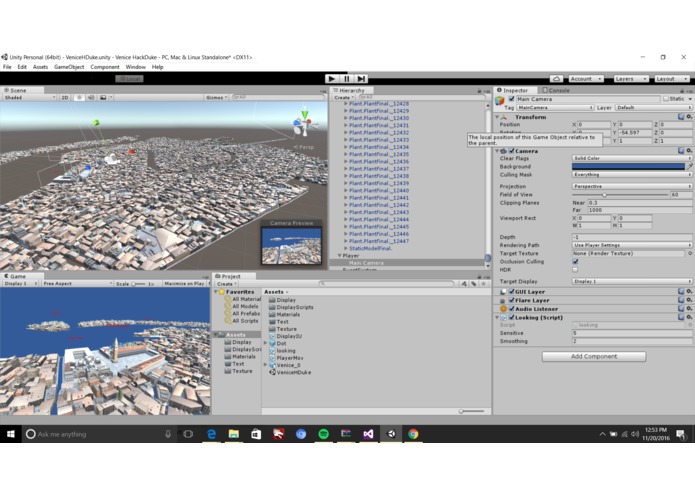Open File Explorer from the taskbar
Image resolution: width=695 pixels, height=494 pixels.
pos(234,434)
